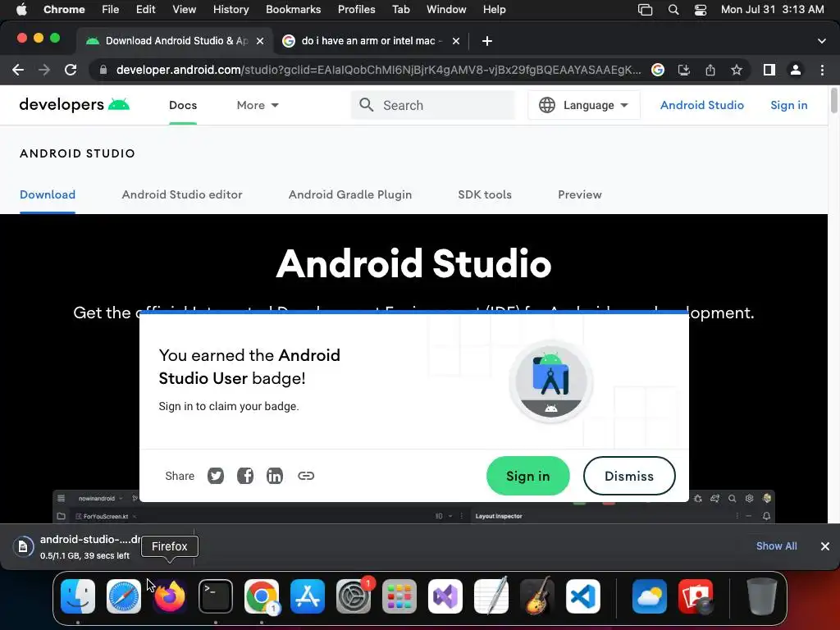The height and width of the screenshot is (630, 840).
Task: Open the Language dropdown
Action: (x=584, y=105)
